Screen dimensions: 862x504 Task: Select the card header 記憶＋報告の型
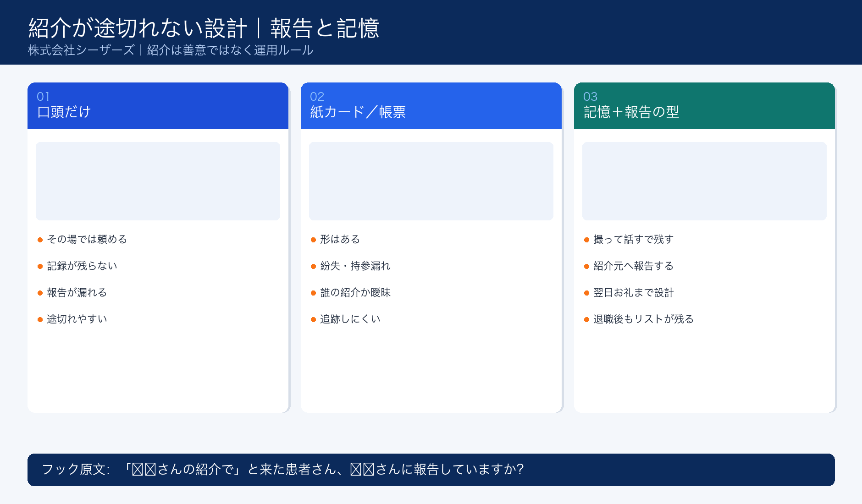pyautogui.click(x=704, y=106)
